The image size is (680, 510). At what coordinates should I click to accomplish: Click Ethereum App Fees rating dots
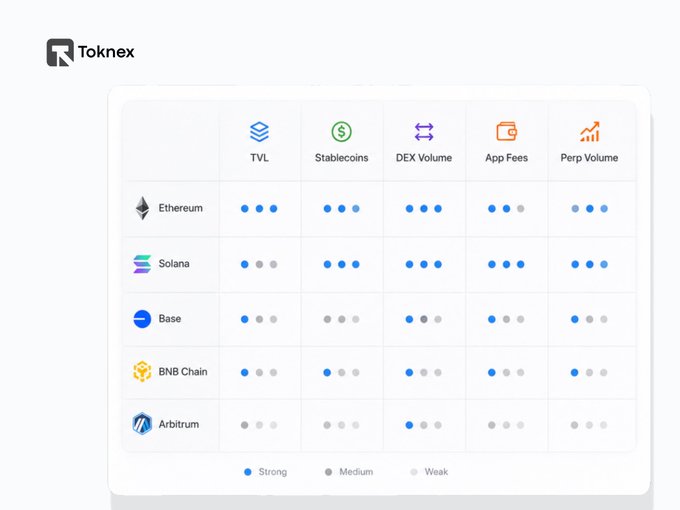coord(507,209)
